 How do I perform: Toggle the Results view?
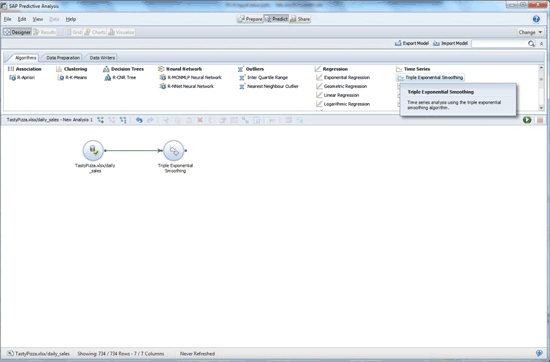(45, 32)
